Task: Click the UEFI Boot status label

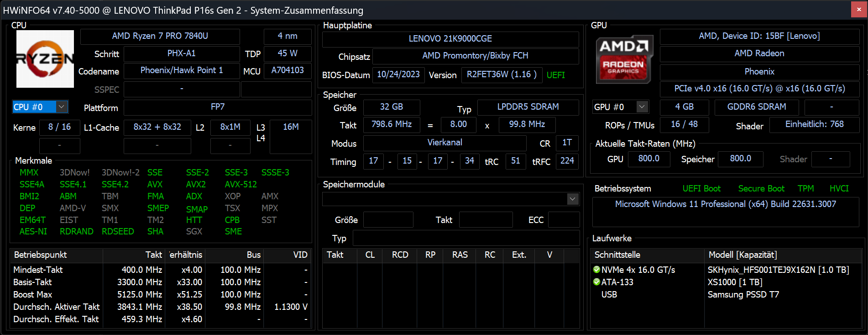Action: 701,189
